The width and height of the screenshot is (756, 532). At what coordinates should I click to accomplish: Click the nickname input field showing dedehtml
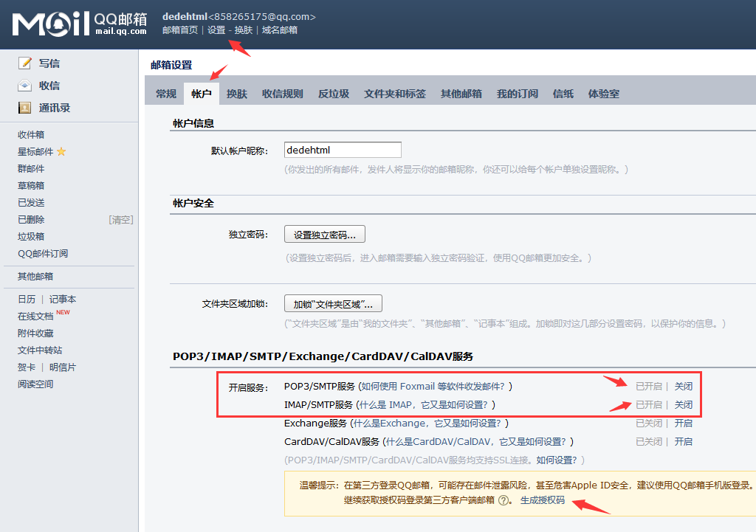342,149
